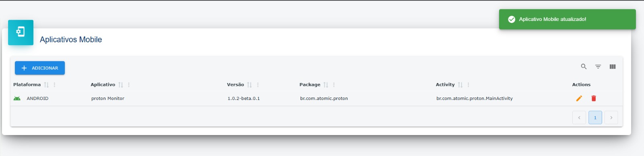644x156 pixels.
Task: Sort by the Versão column arrows
Action: tap(250, 85)
